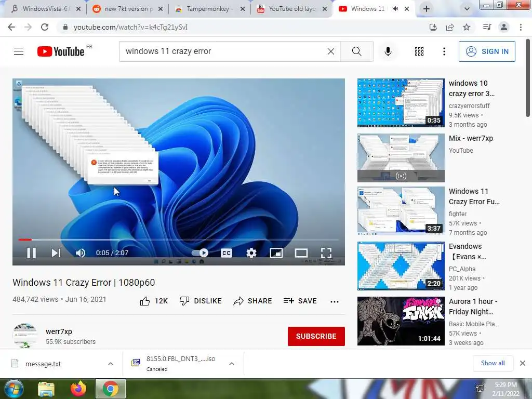The width and height of the screenshot is (532, 399).
Task: Open a new Chrome tab
Action: pyautogui.click(x=427, y=9)
